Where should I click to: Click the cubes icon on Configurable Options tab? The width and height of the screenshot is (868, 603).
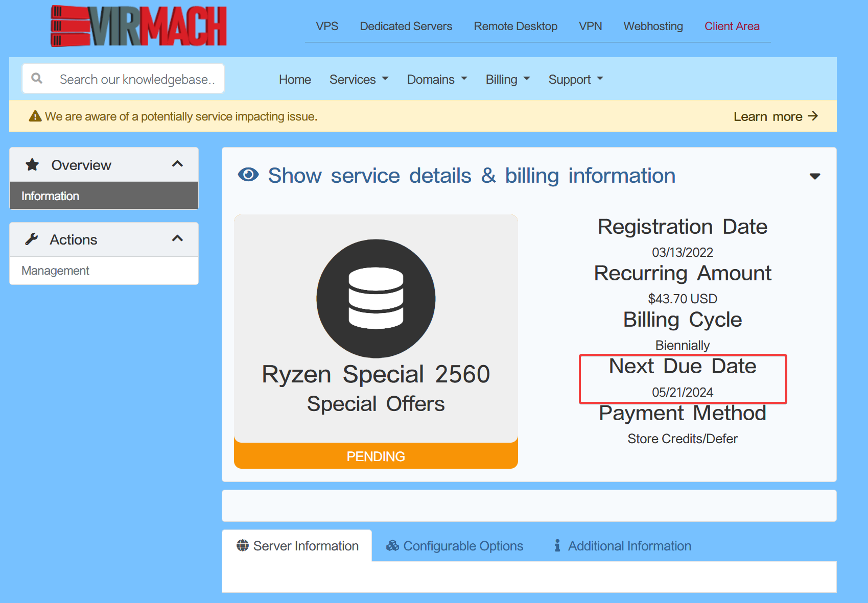coord(392,546)
